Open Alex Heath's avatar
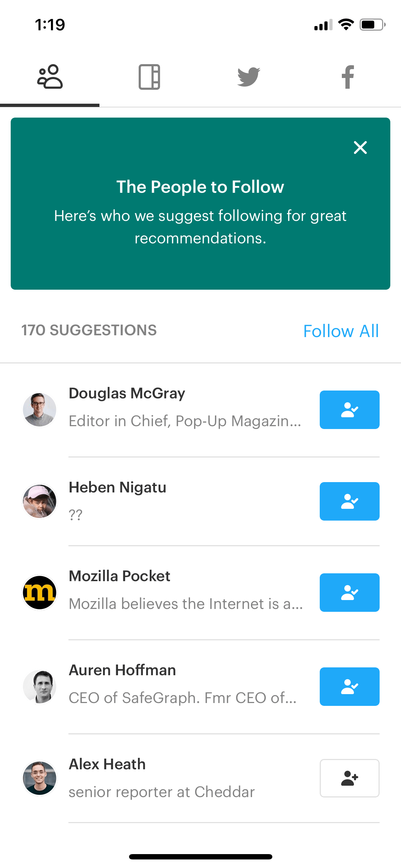Viewport: 401px width, 868px height. tap(40, 778)
